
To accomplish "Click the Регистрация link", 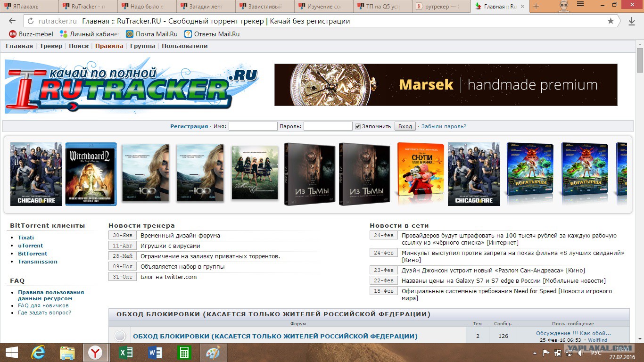I will coord(189,126).
